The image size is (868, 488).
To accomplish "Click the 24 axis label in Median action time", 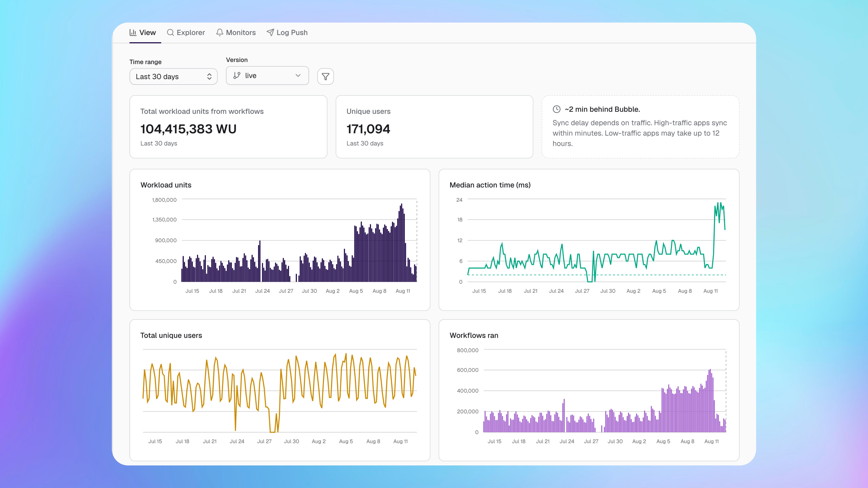I will tap(459, 200).
